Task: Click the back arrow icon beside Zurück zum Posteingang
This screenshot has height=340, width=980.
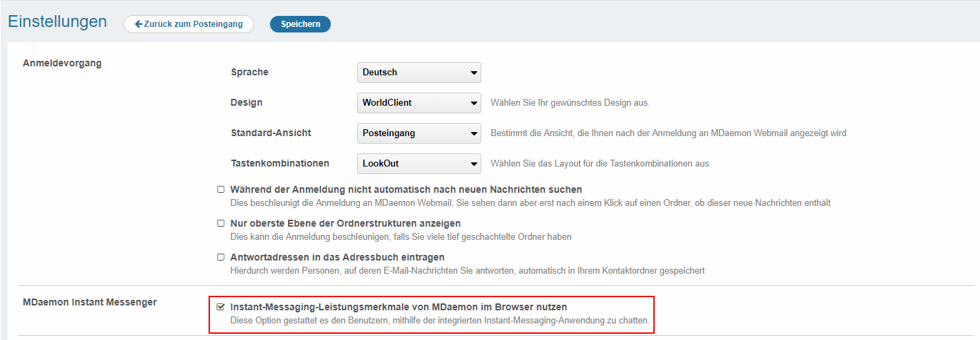Action: (x=138, y=24)
